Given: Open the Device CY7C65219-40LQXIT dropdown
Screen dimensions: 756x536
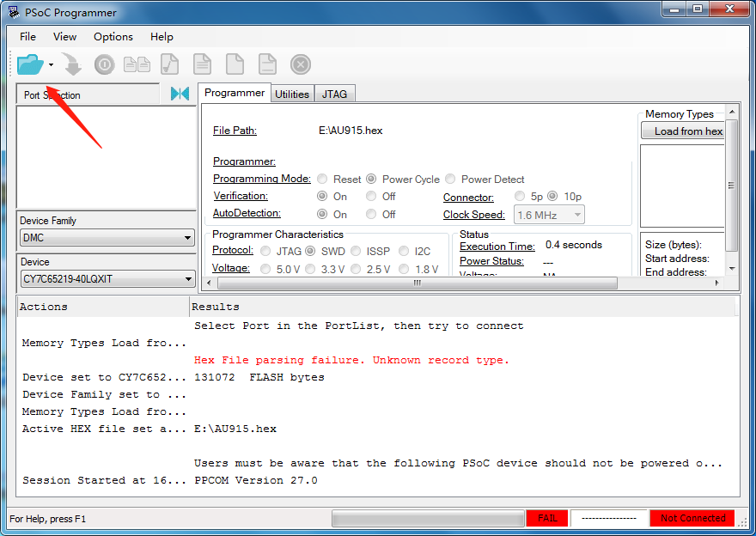Looking at the screenshot, I should (x=107, y=279).
